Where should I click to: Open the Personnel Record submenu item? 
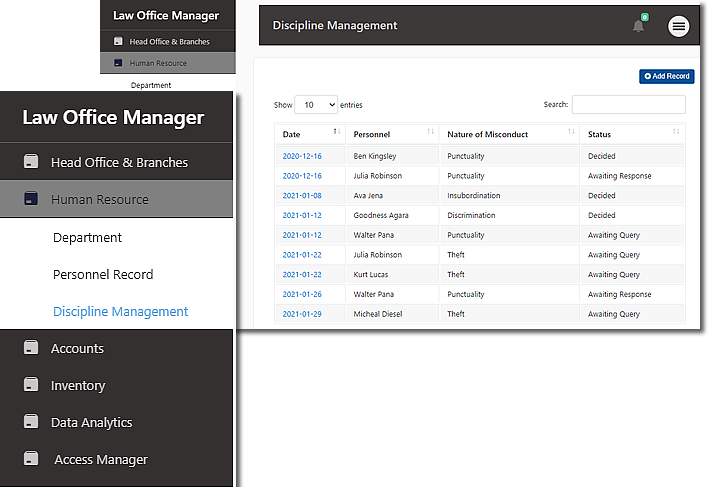tap(102, 274)
